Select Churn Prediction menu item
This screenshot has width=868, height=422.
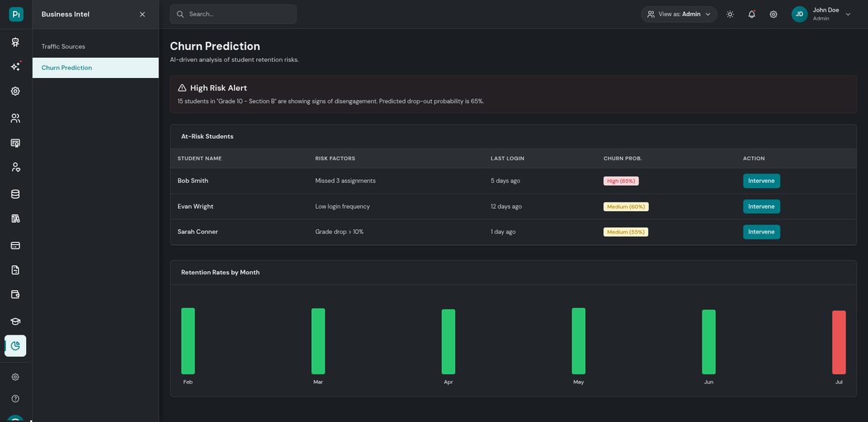click(67, 68)
